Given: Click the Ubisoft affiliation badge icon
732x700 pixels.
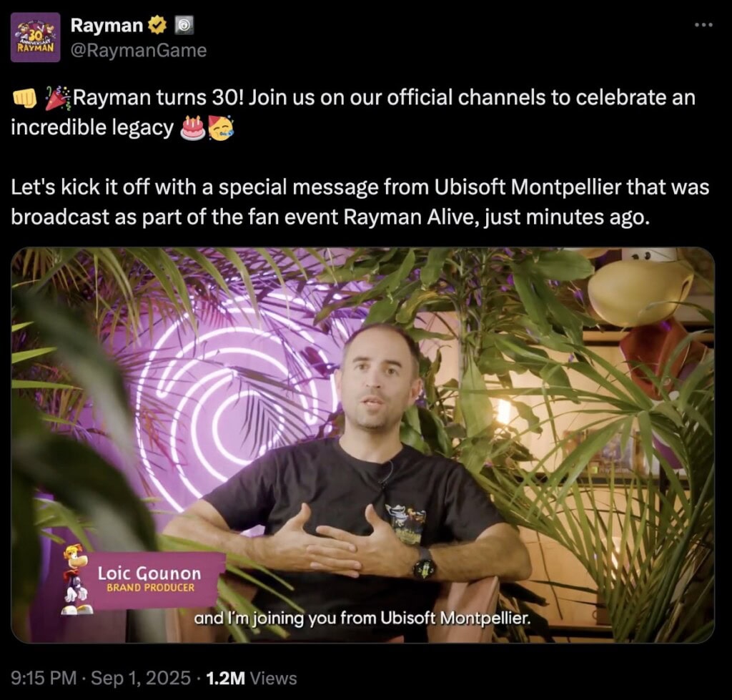Looking at the screenshot, I should pos(184,25).
